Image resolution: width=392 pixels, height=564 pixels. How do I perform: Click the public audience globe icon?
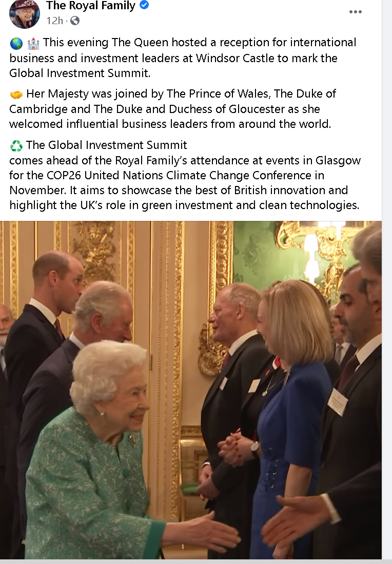[75, 21]
